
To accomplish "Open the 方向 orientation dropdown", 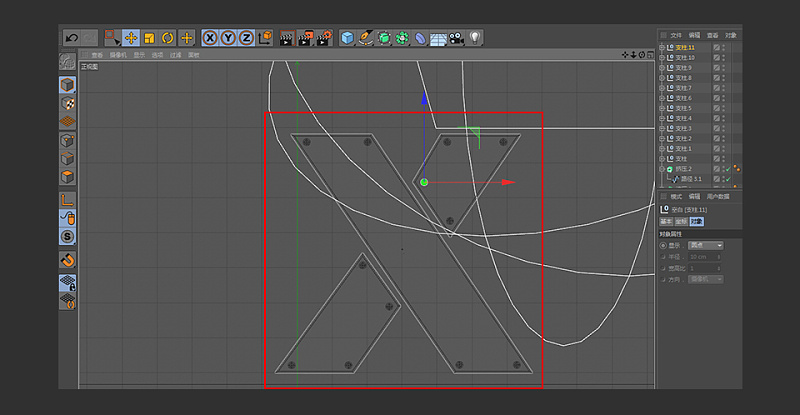I will 705,279.
